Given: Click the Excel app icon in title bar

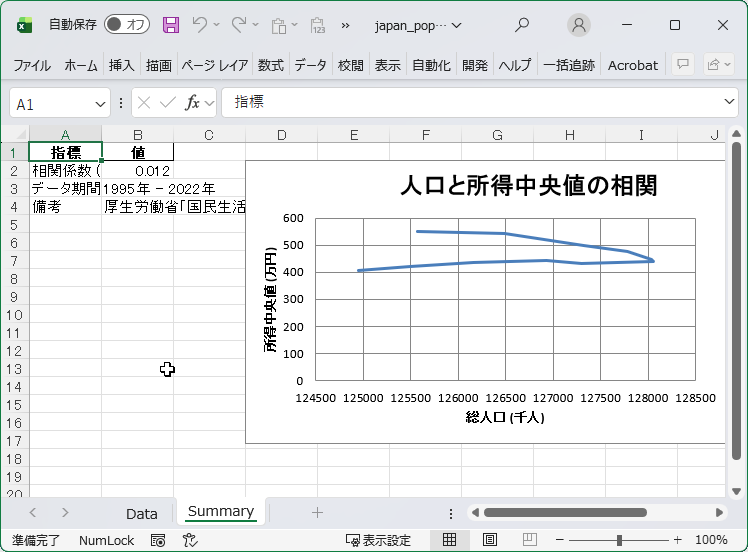Looking at the screenshot, I should point(24,25).
